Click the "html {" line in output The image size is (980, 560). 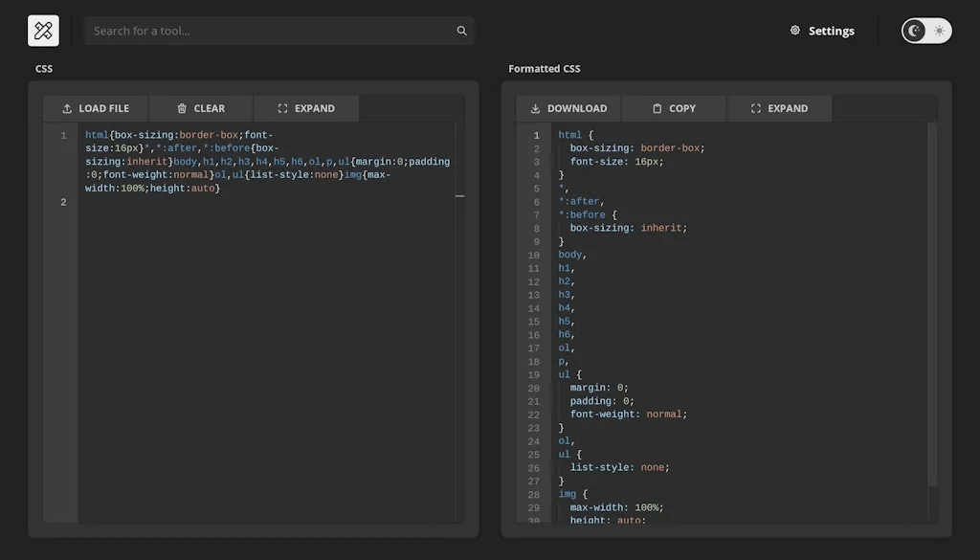click(575, 135)
